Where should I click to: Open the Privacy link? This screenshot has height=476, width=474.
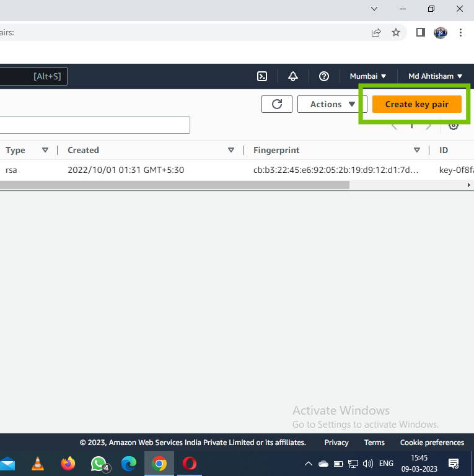336,443
